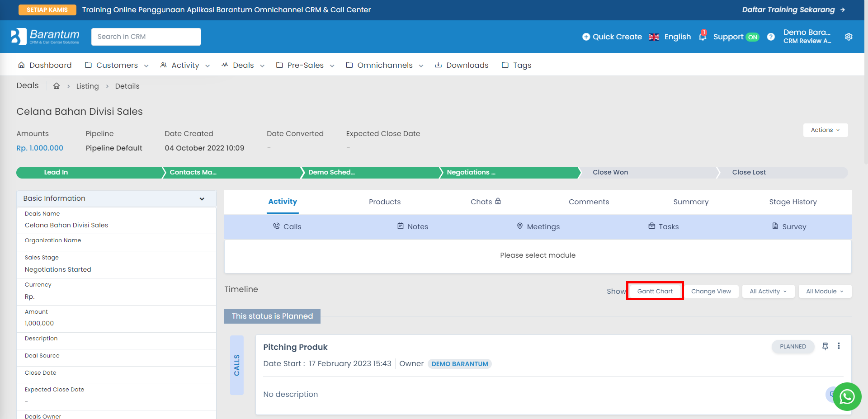
Task: Click the Change View button
Action: (711, 292)
